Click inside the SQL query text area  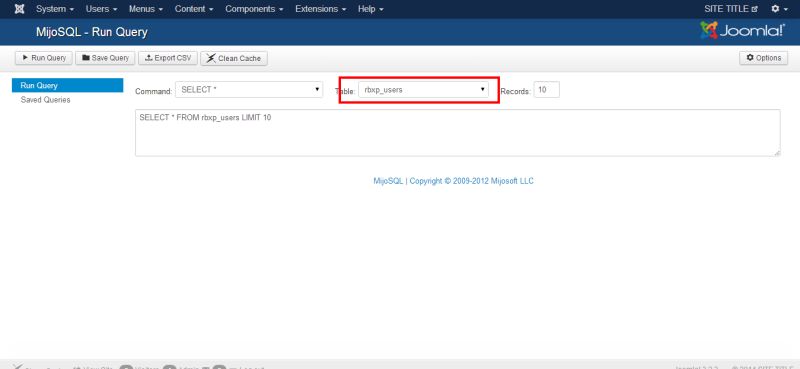tap(458, 133)
